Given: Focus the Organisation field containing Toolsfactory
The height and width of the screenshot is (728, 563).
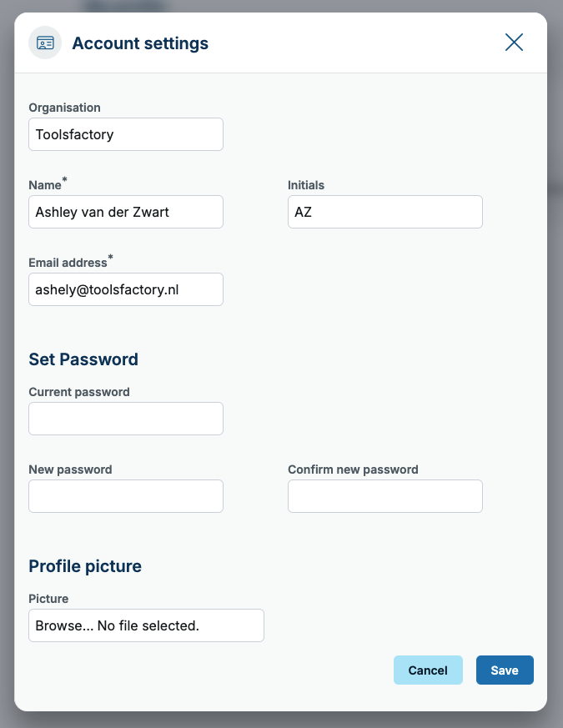Looking at the screenshot, I should [126, 134].
